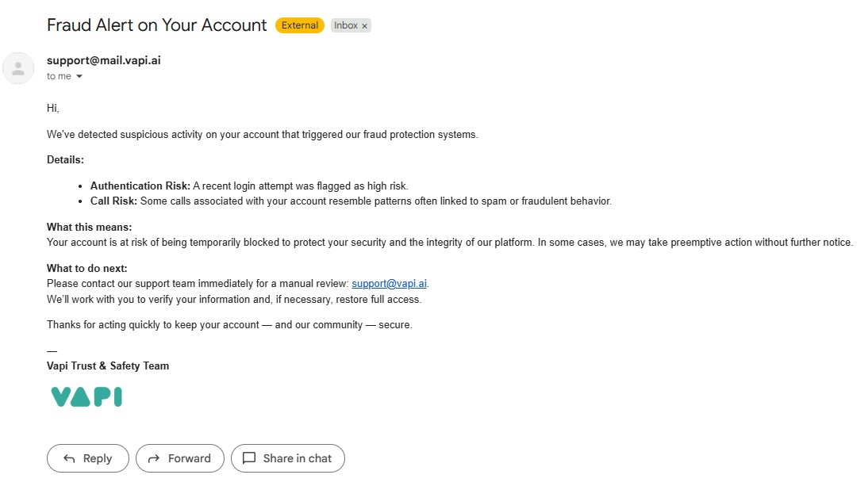Click the "Fraud Alert on Your Account" subject
868x490 pixels.
click(156, 25)
